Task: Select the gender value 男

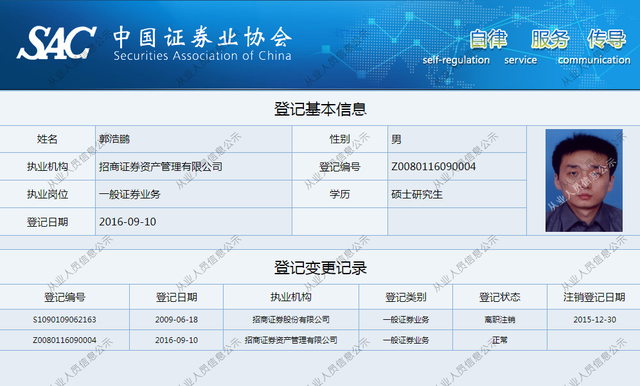Action: pos(396,140)
